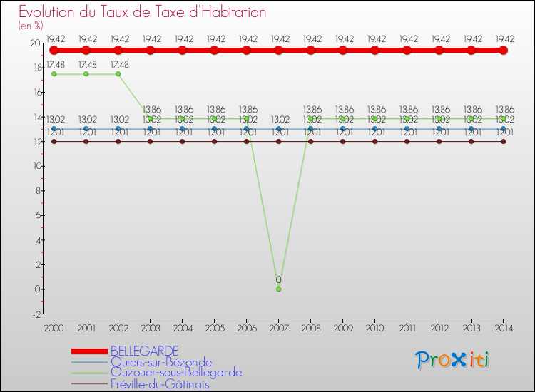The width and height of the screenshot is (535, 392).
Task: Click the x-axis label 2008
Action: tap(310, 329)
